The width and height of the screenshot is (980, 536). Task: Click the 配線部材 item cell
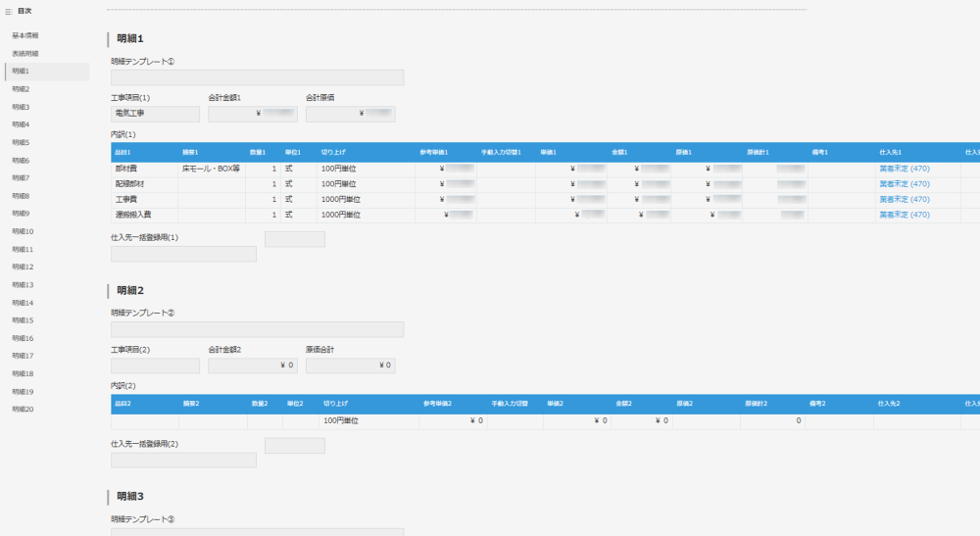(144, 184)
